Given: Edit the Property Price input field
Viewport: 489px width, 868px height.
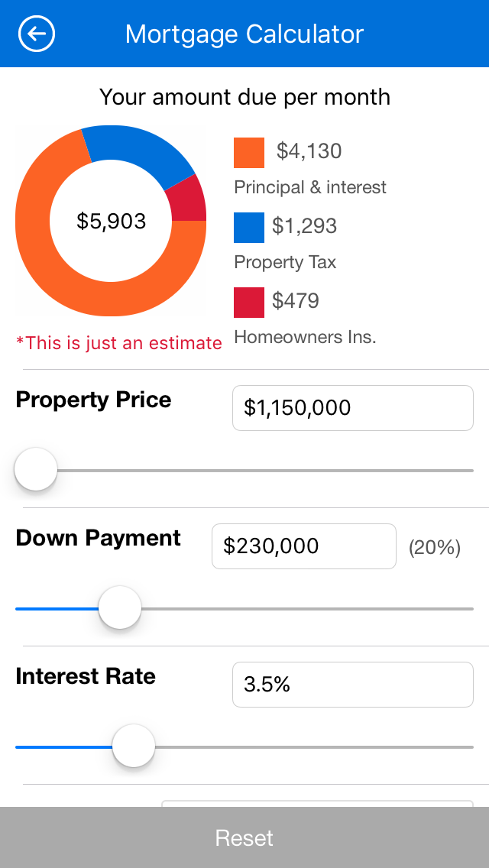Looking at the screenshot, I should [x=352, y=408].
